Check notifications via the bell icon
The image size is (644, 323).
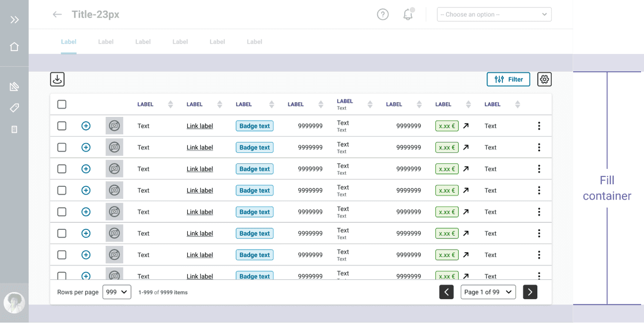coord(407,14)
